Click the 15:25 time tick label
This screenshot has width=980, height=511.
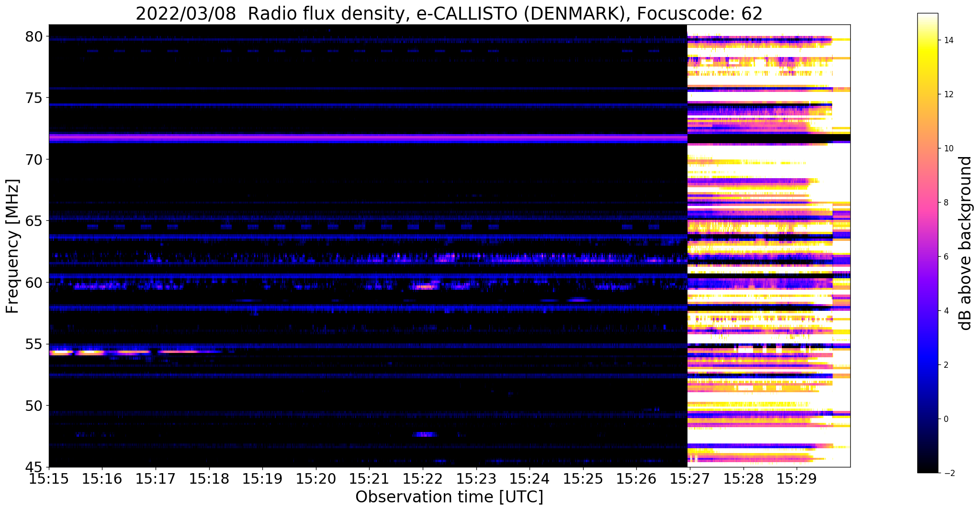point(583,478)
